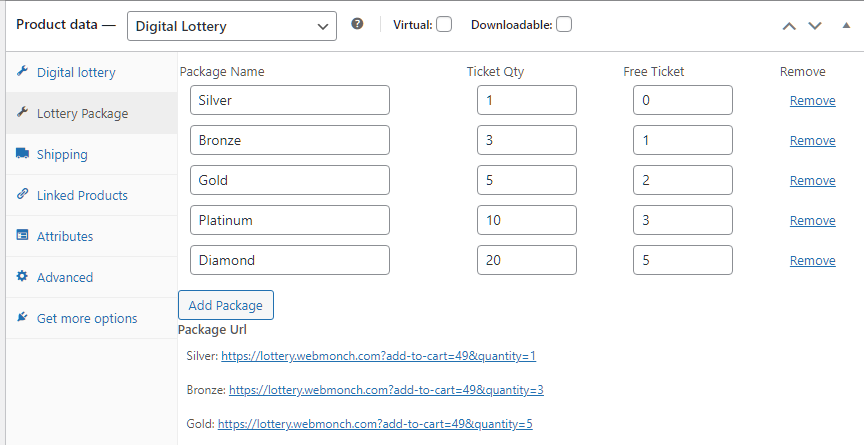Click the plug icon for Get more options

click(x=22, y=318)
